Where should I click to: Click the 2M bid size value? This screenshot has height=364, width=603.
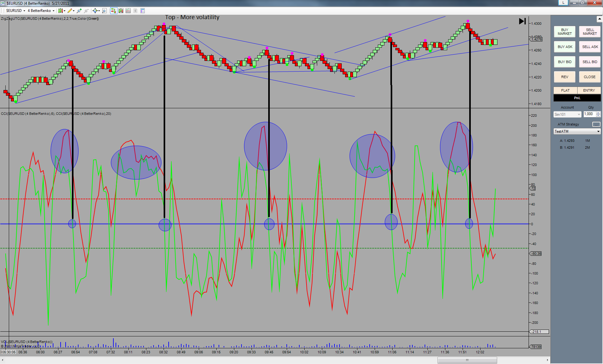[587, 147]
